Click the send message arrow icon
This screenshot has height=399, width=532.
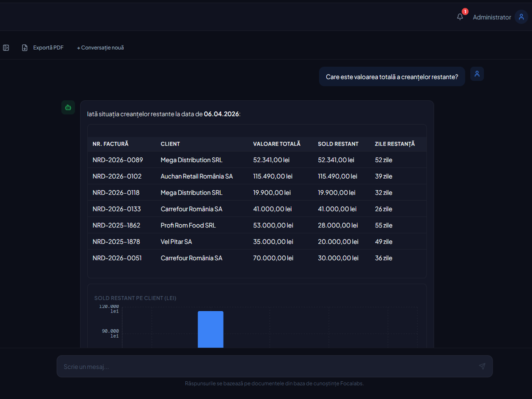[482, 366]
